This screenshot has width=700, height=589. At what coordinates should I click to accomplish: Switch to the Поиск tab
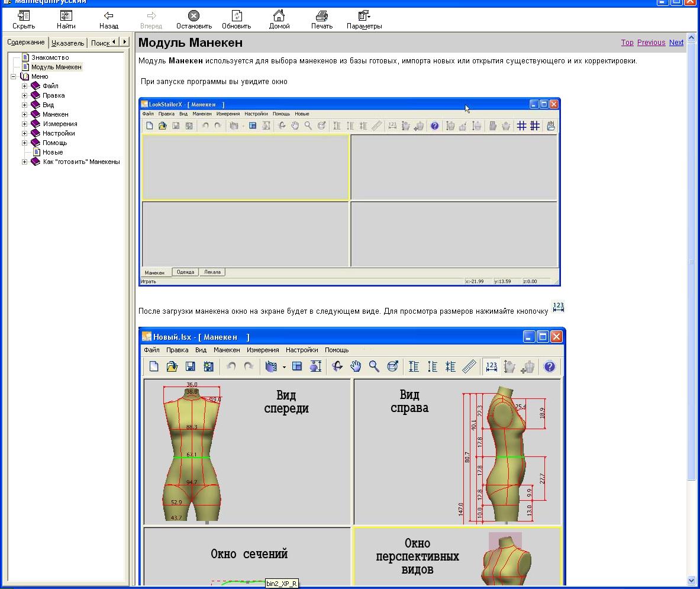pyautogui.click(x=100, y=43)
